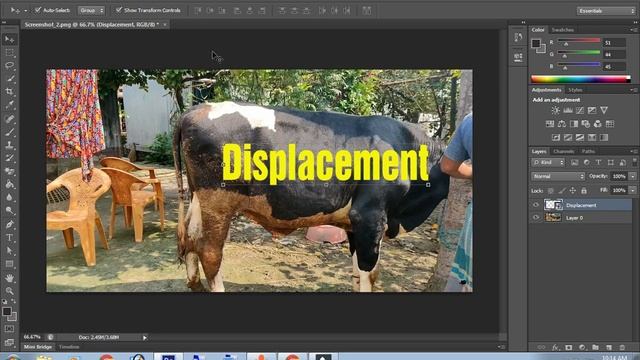This screenshot has height=360, width=640.
Task: Add a layer style via fx icon
Action: pyautogui.click(x=555, y=347)
